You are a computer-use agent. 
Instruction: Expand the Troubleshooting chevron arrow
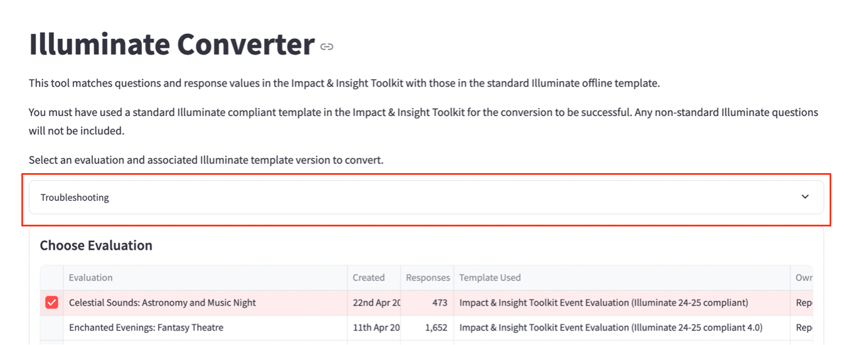[805, 197]
